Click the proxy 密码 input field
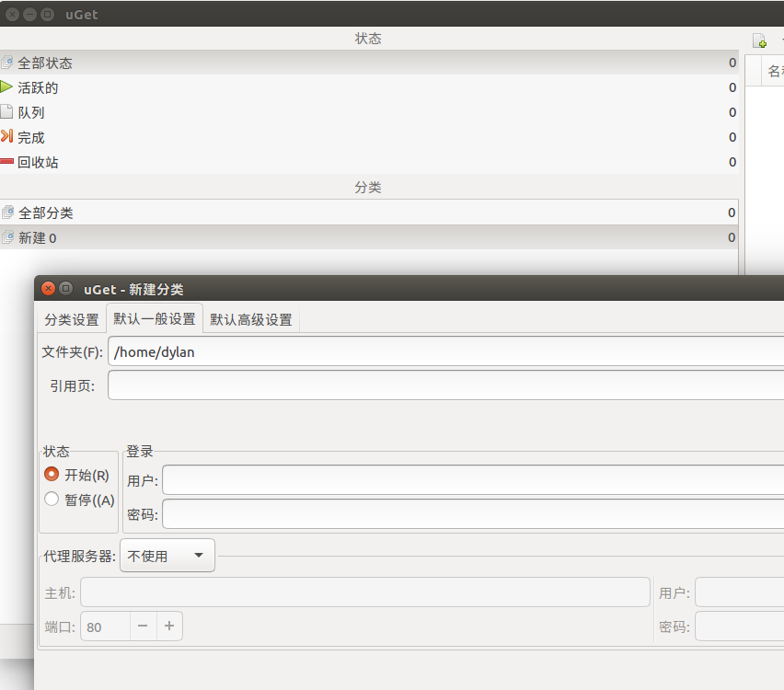Screen dimensions: 784x690 click(740, 626)
